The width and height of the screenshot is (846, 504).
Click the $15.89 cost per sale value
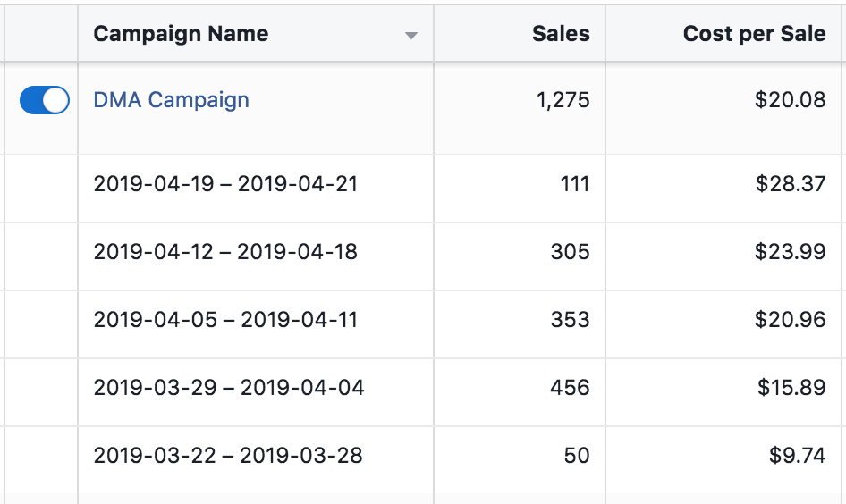791,388
